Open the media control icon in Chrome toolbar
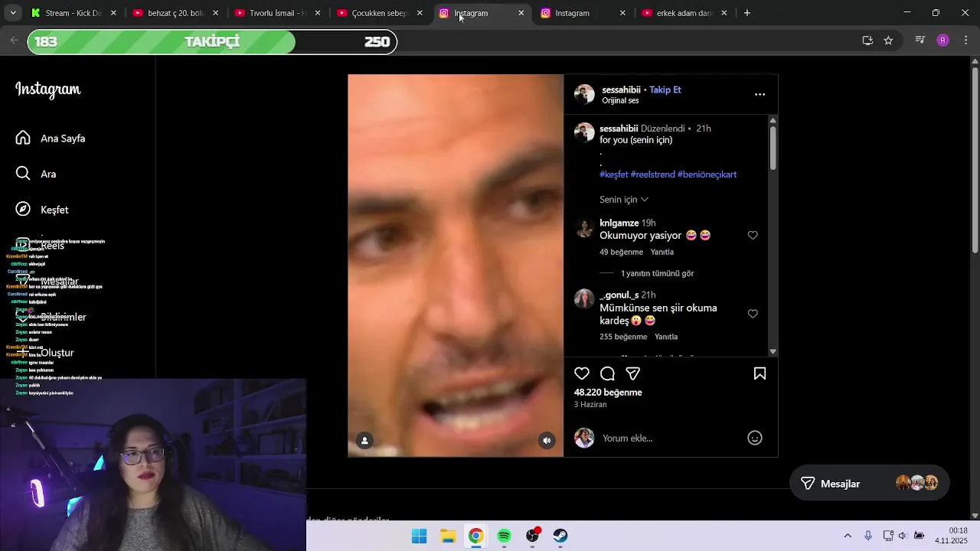This screenshot has width=980, height=551. (x=920, y=41)
